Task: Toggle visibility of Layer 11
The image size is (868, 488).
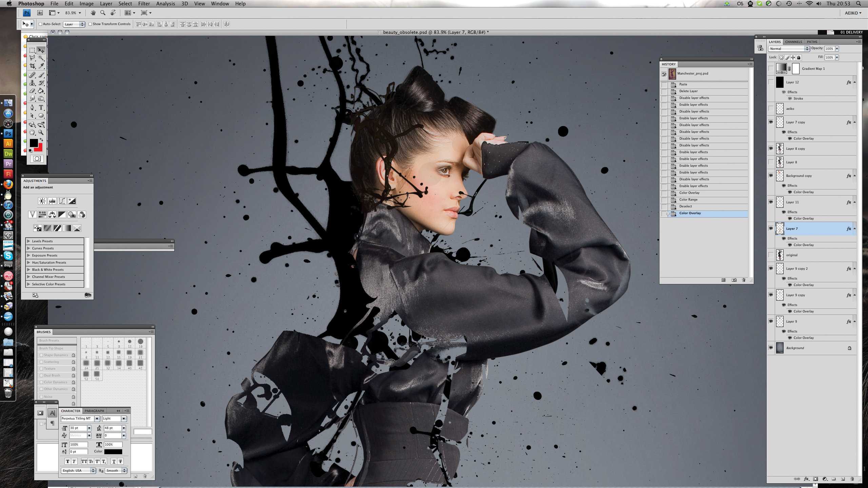Action: [770, 202]
